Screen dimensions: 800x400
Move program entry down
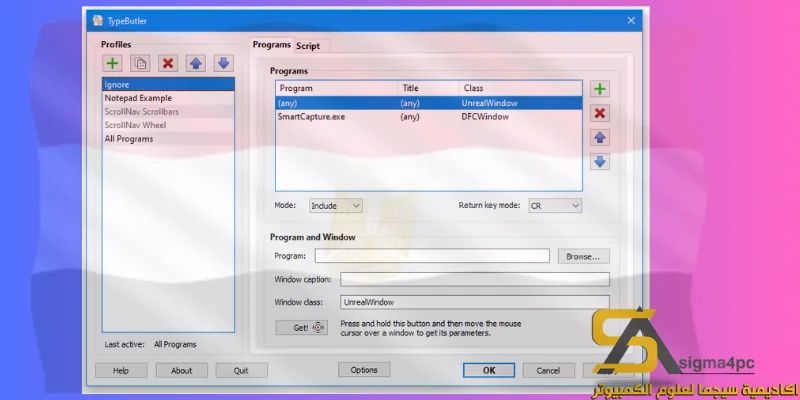[x=600, y=162]
